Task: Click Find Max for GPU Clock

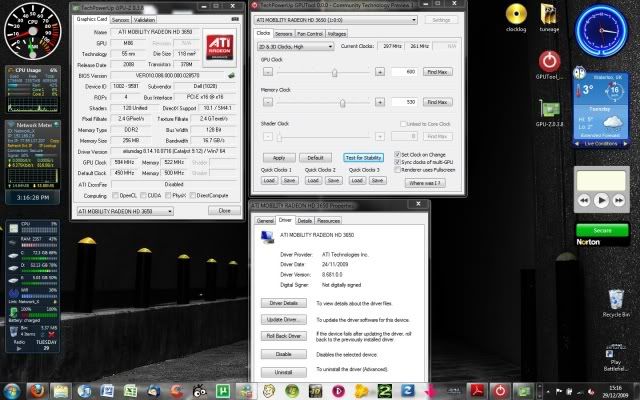Action: pyautogui.click(x=437, y=72)
